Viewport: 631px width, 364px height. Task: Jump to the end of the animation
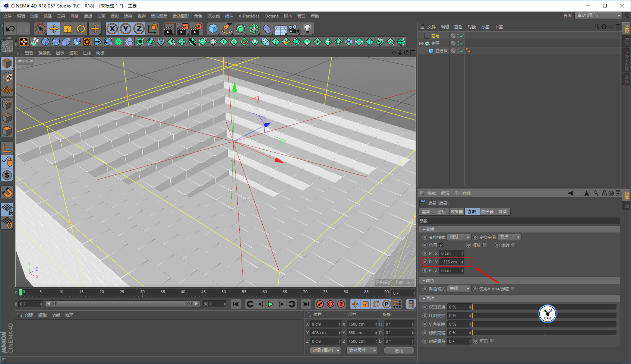pyautogui.click(x=306, y=304)
